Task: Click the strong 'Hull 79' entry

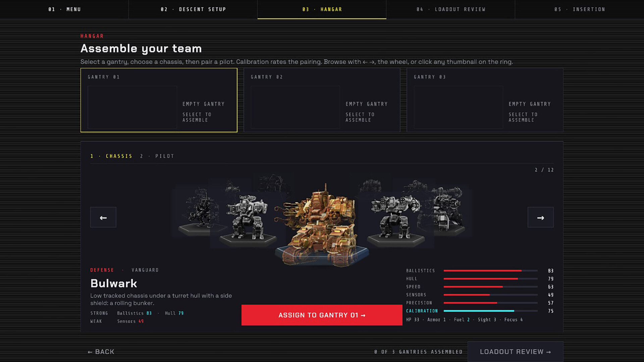Action: (x=174, y=313)
